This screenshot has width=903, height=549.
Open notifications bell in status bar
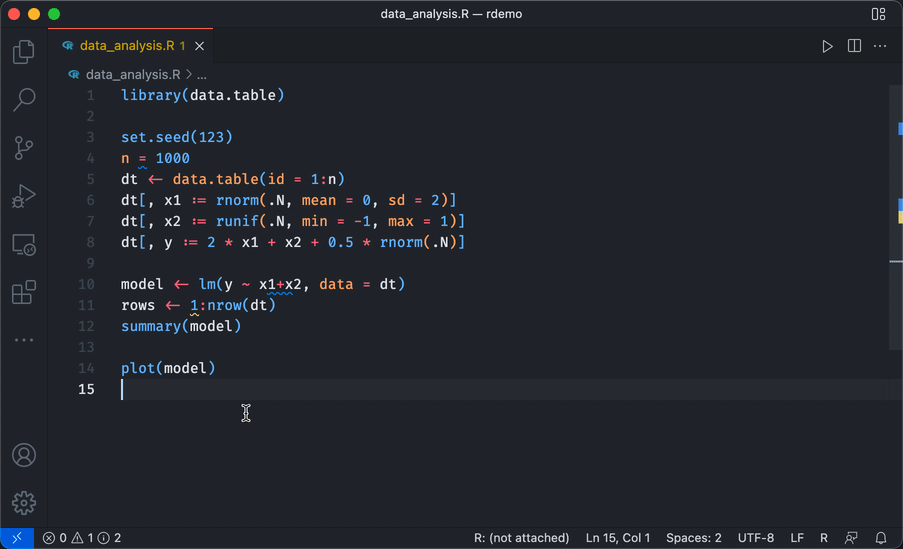881,538
